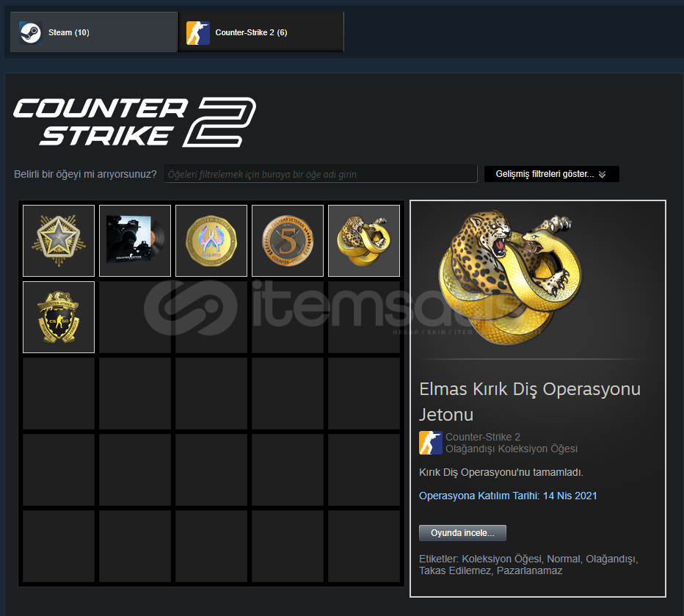Select the star service medal item

click(59, 241)
